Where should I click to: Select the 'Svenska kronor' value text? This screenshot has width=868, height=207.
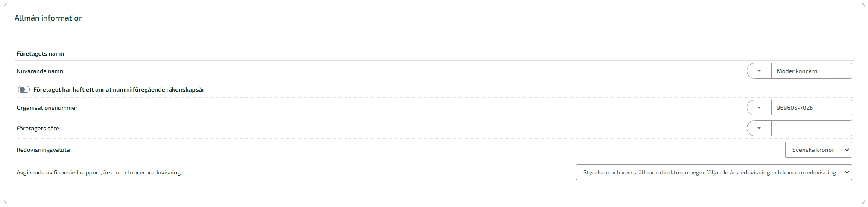coord(813,150)
